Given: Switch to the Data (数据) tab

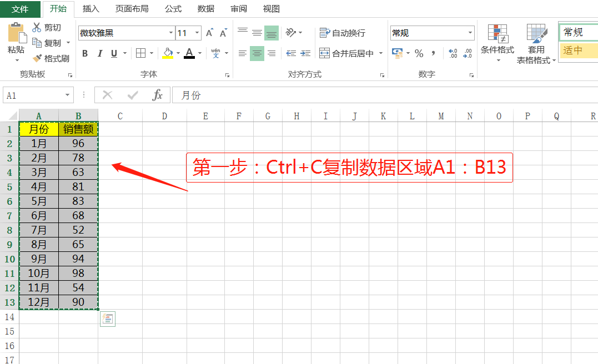Looking at the screenshot, I should [206, 9].
